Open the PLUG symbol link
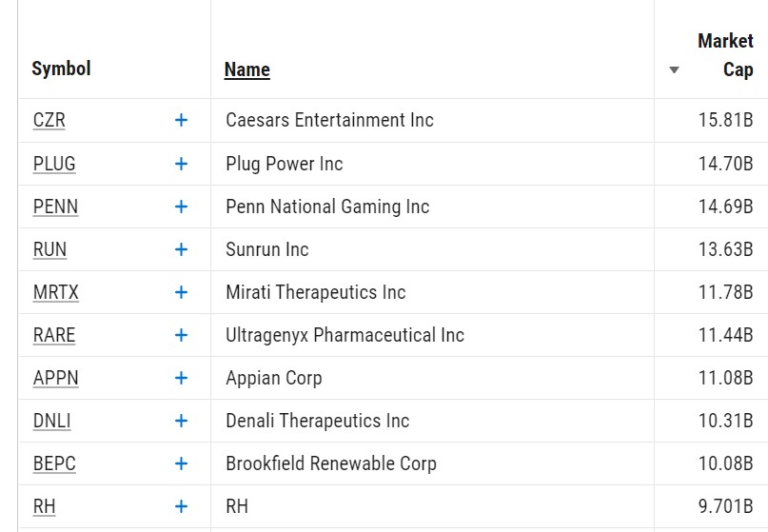This screenshot has width=768, height=532. tap(54, 164)
